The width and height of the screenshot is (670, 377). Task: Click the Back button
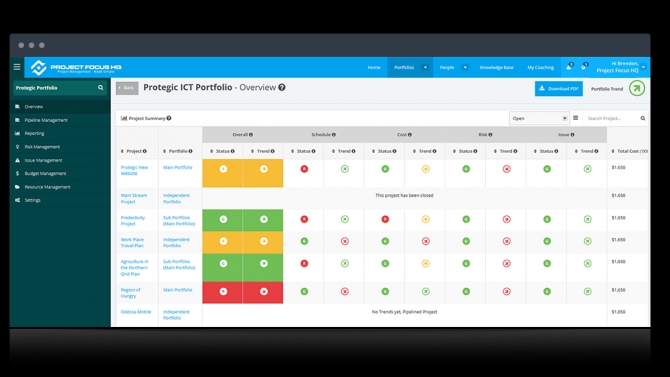(127, 88)
